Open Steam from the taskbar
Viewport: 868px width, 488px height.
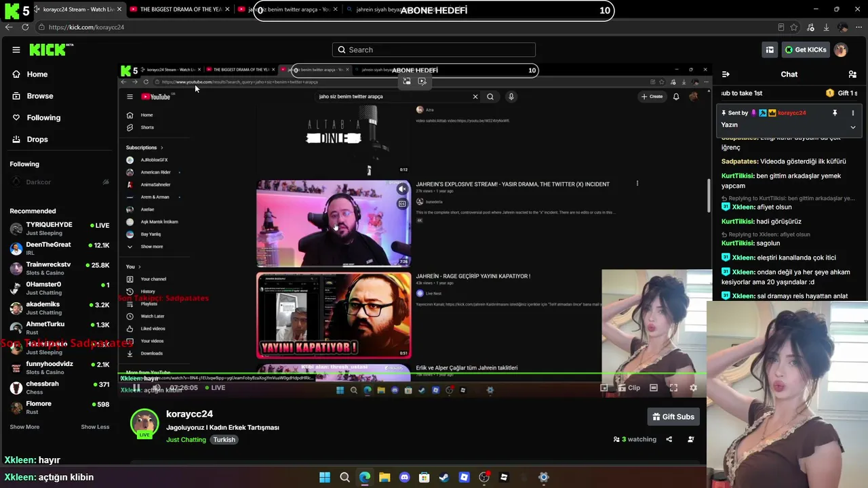click(x=444, y=477)
